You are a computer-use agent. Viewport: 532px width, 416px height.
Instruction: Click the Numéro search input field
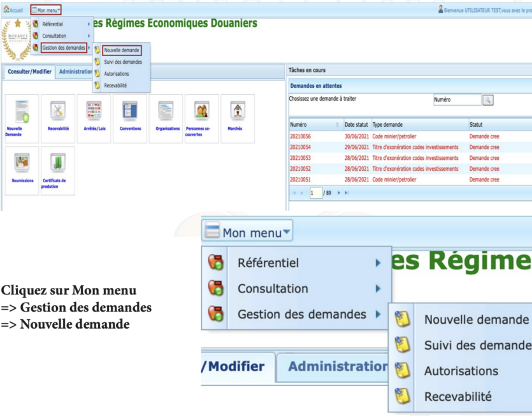456,100
